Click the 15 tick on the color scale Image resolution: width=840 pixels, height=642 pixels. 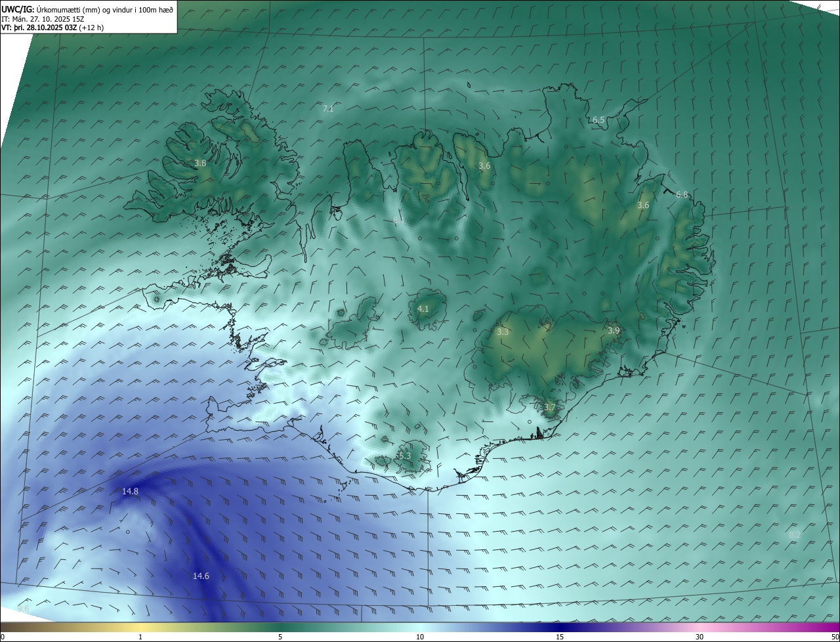click(x=560, y=637)
